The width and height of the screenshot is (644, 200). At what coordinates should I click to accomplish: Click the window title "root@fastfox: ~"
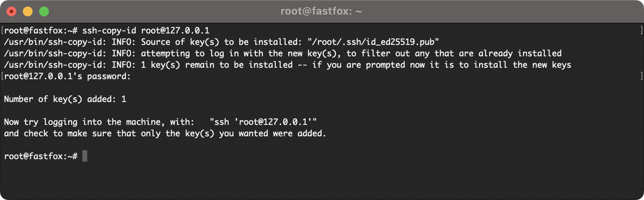321,11
